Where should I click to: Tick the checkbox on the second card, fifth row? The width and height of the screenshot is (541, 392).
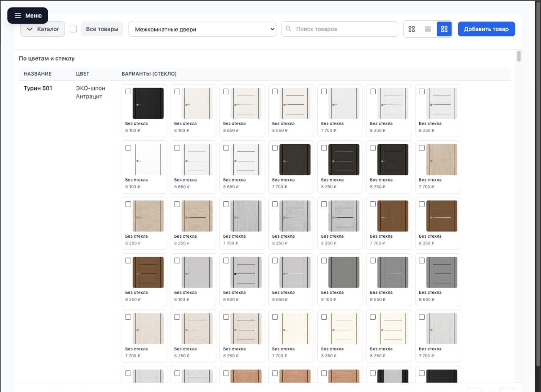pos(177,317)
